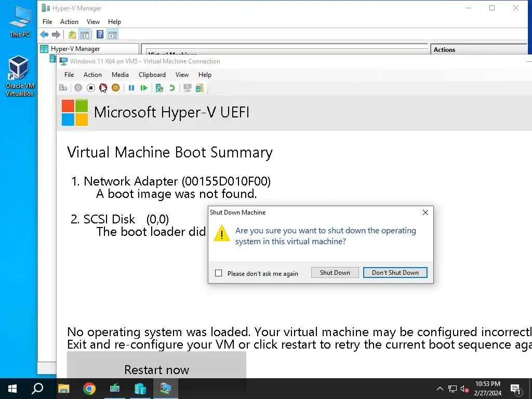532x399 pixels.
Task: Click the Forward arrow in Hyper-V Manager
Action: click(56, 34)
